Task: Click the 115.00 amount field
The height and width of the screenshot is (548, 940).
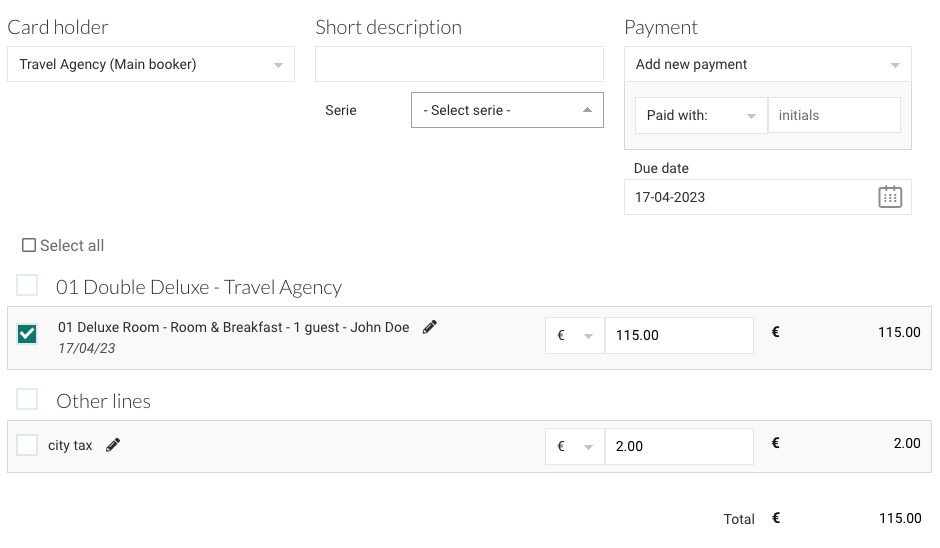Action: tap(678, 335)
